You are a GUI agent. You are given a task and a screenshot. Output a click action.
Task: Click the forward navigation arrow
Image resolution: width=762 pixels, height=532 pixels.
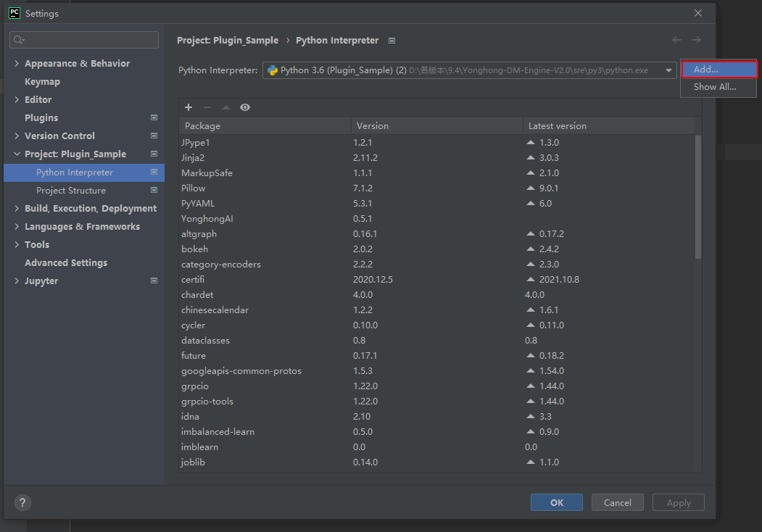696,41
